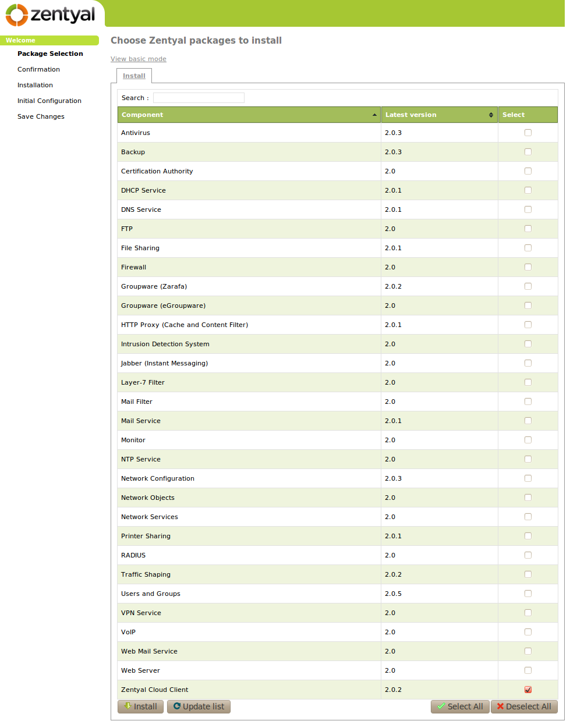
Task: Go to Package Selection step
Action: [x=50, y=54]
